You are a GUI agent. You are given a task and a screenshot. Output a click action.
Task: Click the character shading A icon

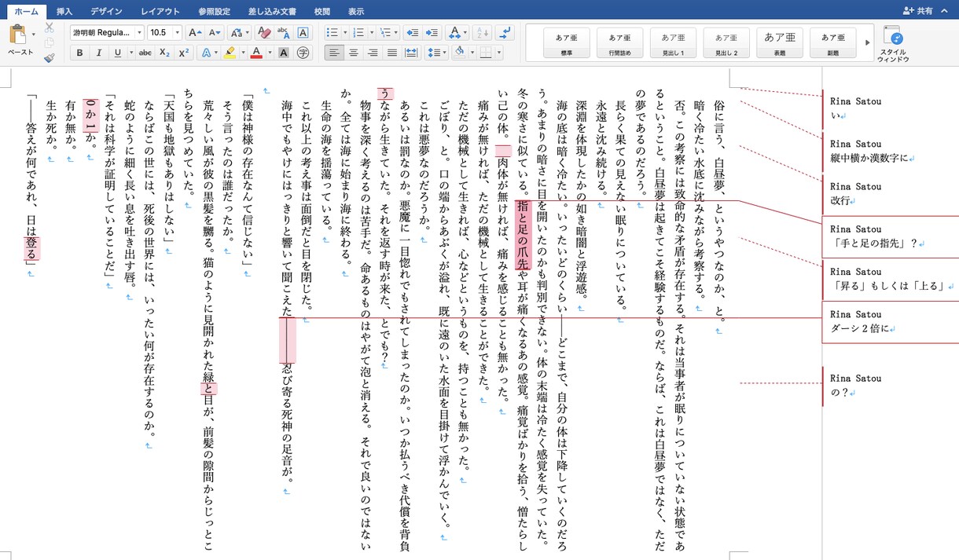pos(283,53)
